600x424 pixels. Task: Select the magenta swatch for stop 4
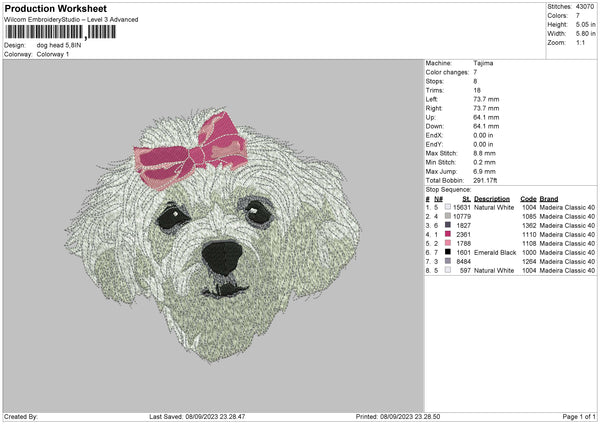(x=448, y=234)
